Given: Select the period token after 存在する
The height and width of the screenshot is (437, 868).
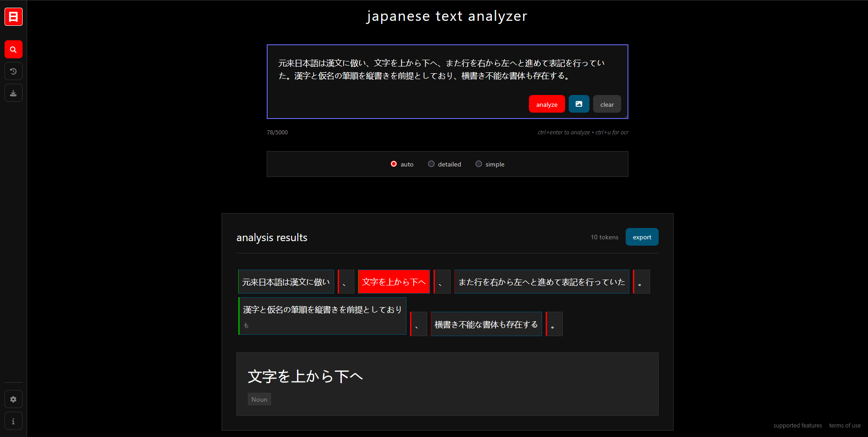Looking at the screenshot, I should click(554, 324).
